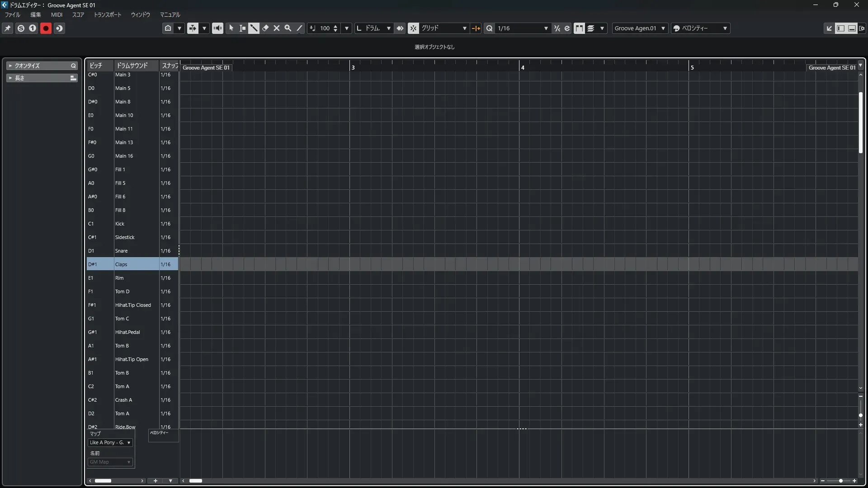868x488 pixels.
Task: Click the Hihat.Tip Closed drum row
Action: [132, 305]
